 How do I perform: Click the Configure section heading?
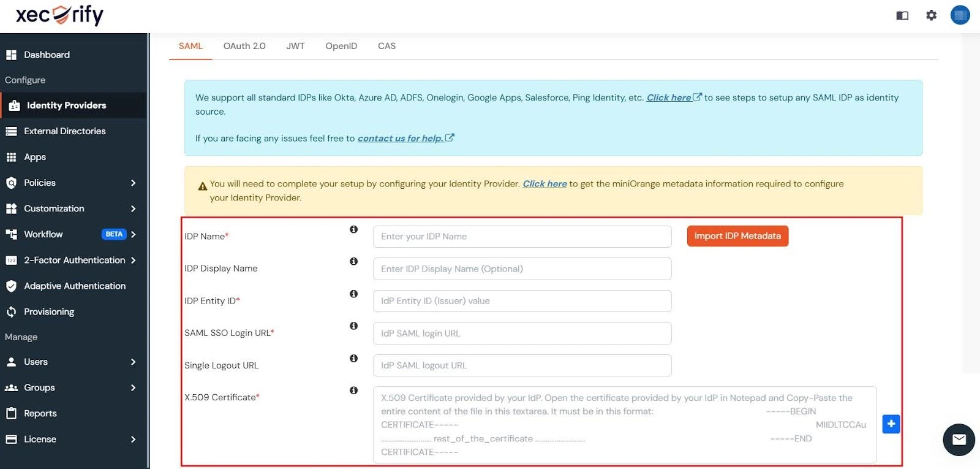tap(25, 80)
